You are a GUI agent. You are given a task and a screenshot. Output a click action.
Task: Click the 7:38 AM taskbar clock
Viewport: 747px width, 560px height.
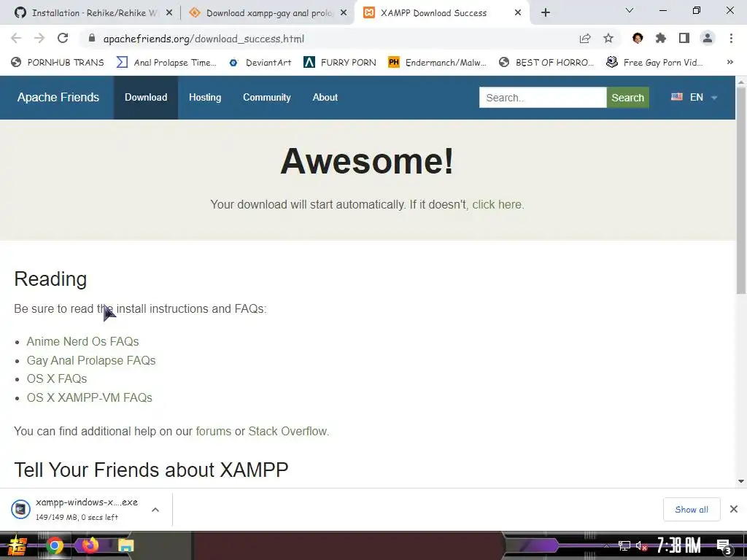[x=678, y=545]
